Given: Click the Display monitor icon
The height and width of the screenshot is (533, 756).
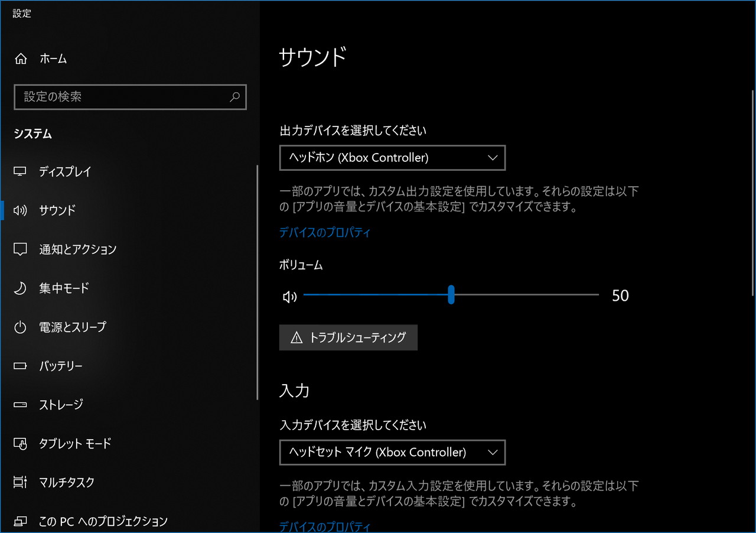Looking at the screenshot, I should 21,172.
